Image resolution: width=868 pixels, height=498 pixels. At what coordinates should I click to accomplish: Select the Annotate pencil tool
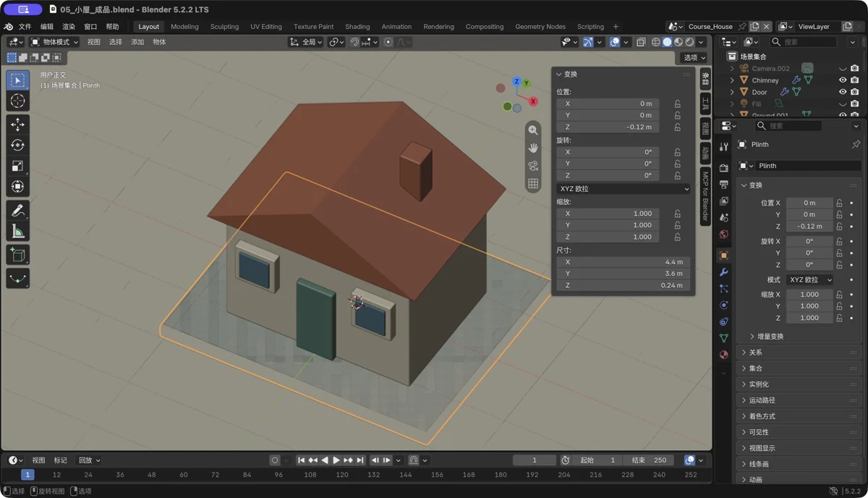pos(18,211)
